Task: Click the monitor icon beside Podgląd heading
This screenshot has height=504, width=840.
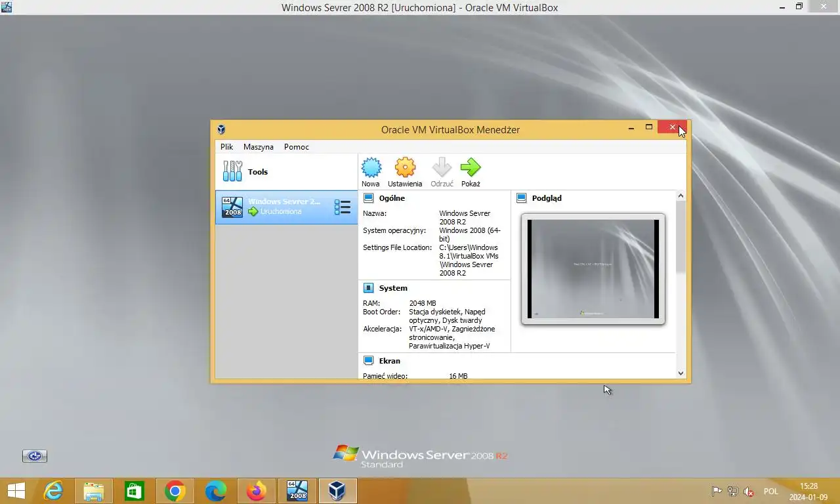Action: point(522,198)
